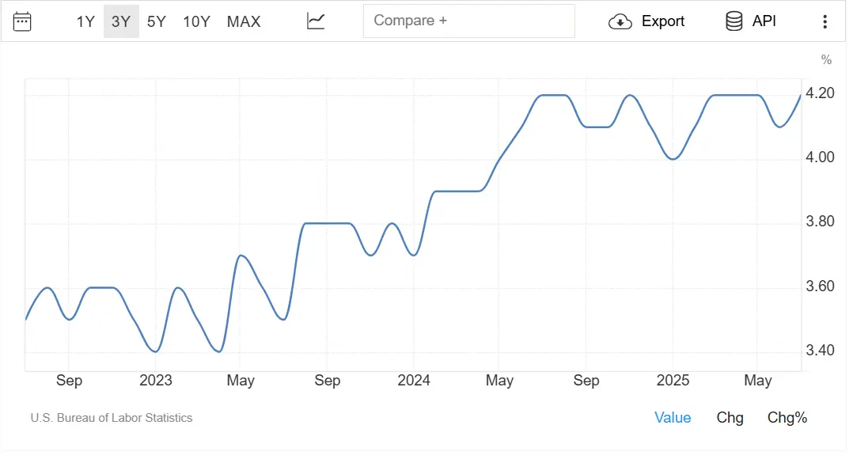The image size is (868, 463).
Task: Click the Export label text
Action: point(663,21)
